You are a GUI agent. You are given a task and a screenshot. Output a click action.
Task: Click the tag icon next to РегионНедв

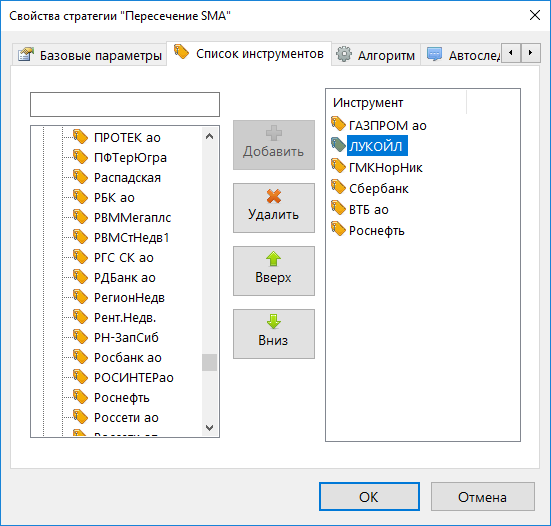(80, 297)
